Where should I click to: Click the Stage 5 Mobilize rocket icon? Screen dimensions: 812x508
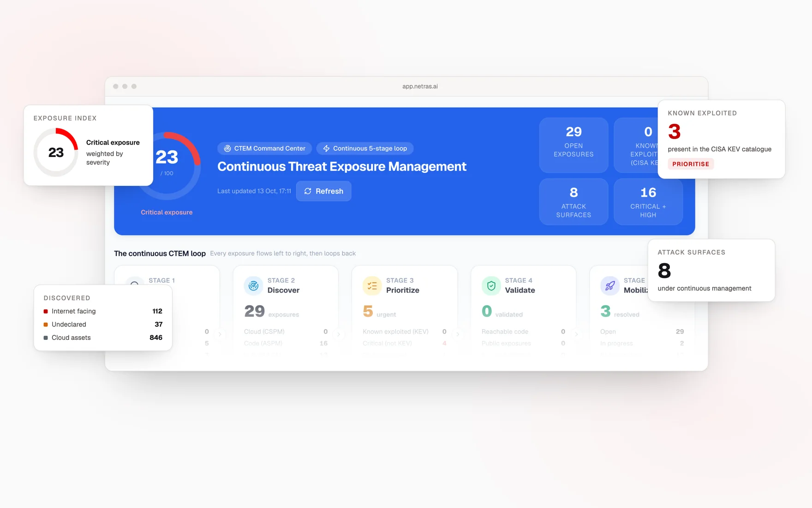tap(609, 286)
